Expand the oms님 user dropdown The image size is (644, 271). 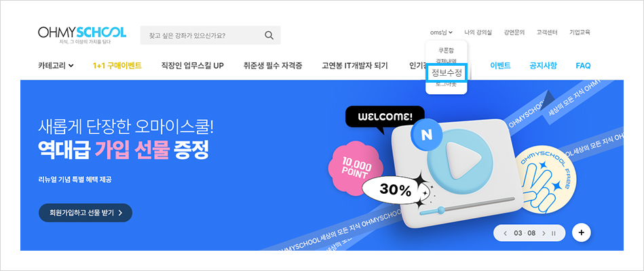tap(441, 32)
